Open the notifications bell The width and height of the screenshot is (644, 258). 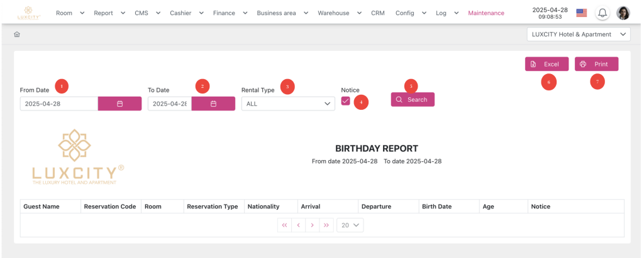click(x=602, y=13)
